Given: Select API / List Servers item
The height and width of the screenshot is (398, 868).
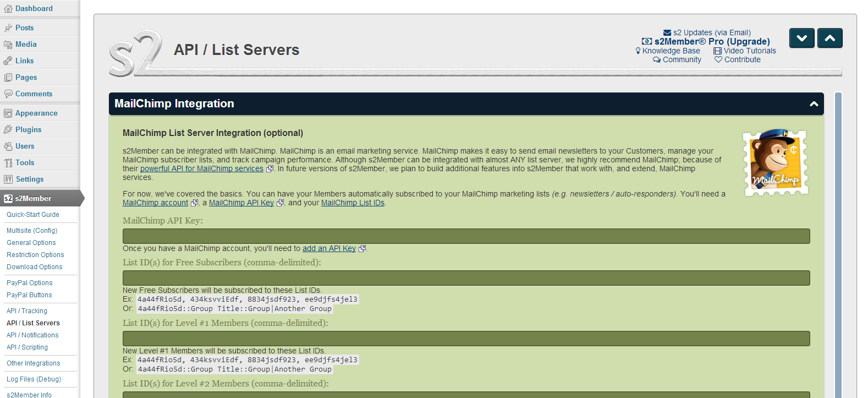Looking at the screenshot, I should (x=33, y=323).
